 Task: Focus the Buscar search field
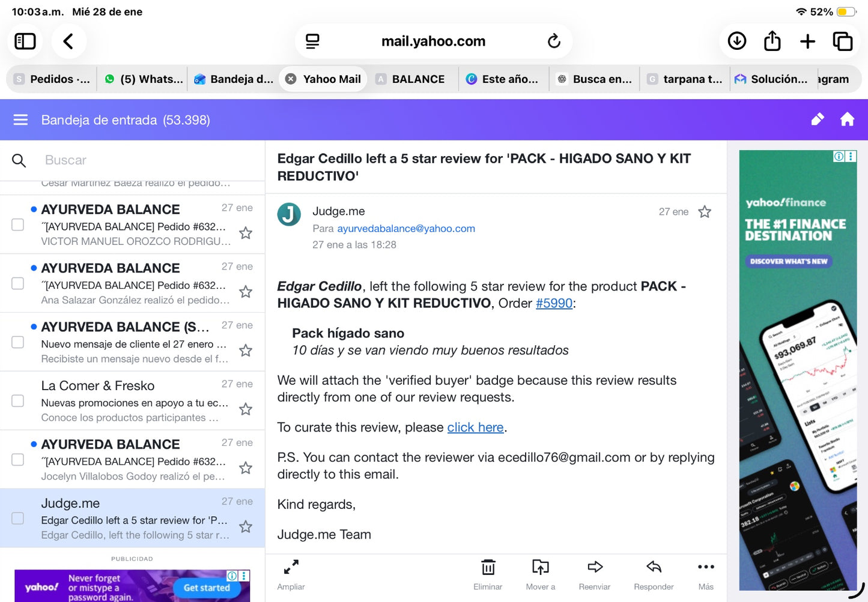point(144,160)
